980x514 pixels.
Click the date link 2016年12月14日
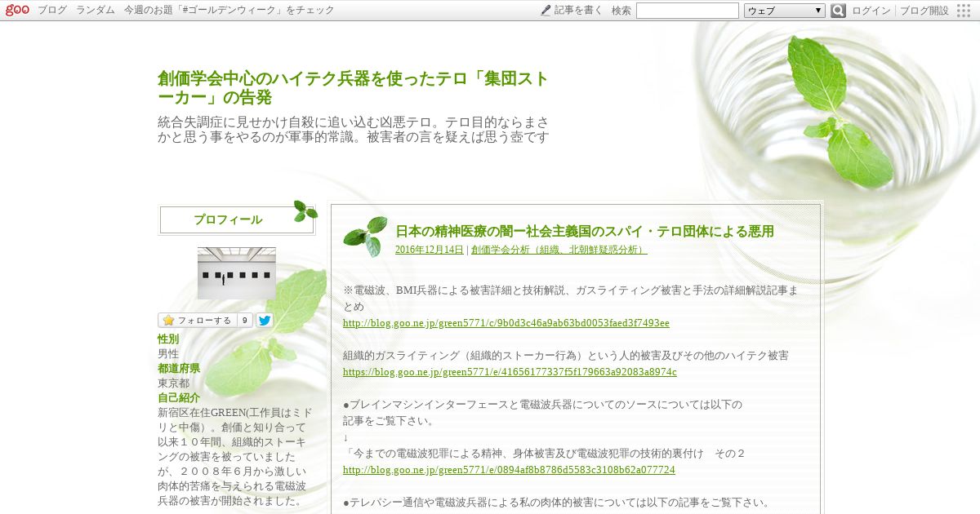429,250
